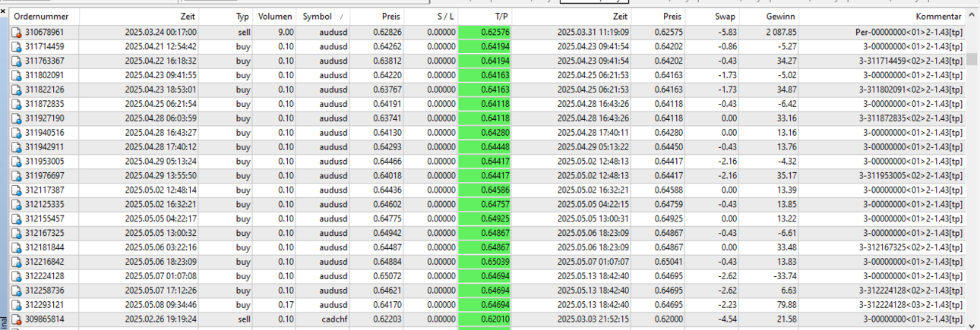Click the order icon for 311714459
Viewport: 980px width, 330px height.
coord(16,47)
